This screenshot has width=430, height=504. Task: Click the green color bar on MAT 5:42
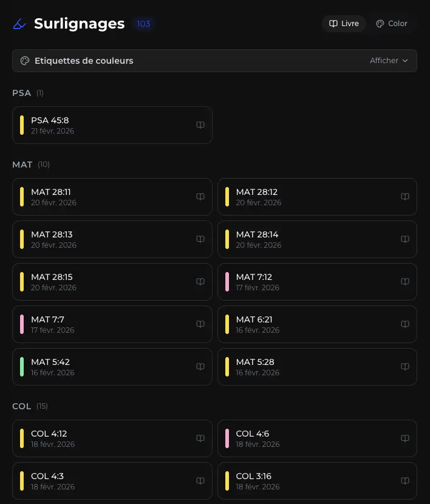[22, 367]
